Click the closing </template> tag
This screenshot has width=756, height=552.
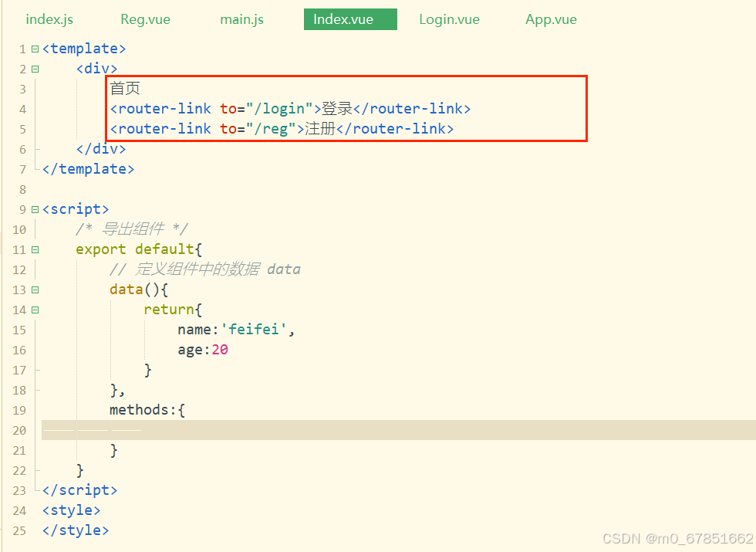[88, 169]
